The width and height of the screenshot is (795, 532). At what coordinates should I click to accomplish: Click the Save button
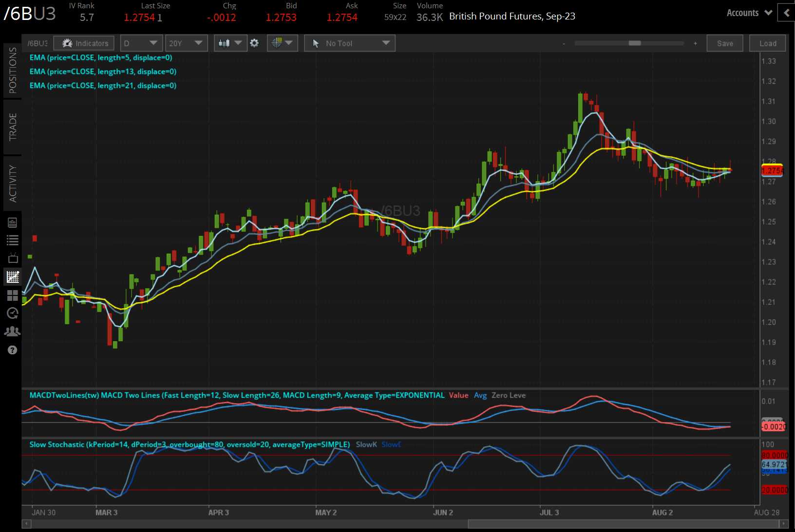[724, 43]
